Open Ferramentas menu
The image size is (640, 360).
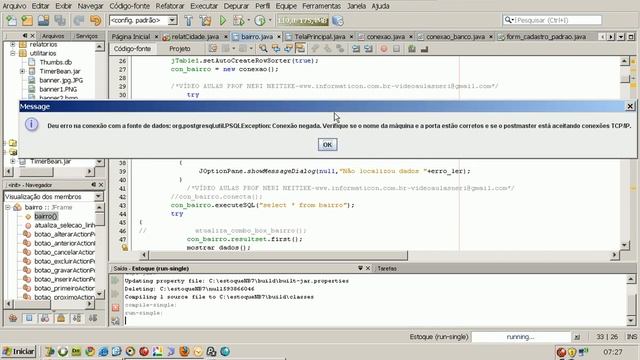click(321, 6)
